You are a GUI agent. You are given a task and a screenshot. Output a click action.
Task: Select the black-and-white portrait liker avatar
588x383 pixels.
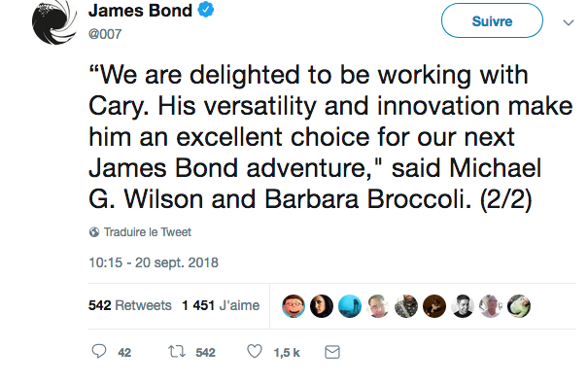click(x=463, y=306)
